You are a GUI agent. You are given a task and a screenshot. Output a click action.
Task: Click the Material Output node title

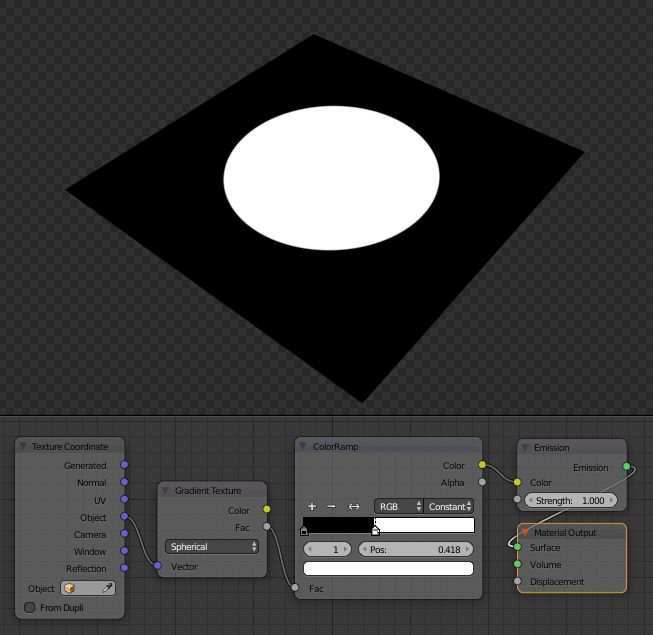coord(565,532)
